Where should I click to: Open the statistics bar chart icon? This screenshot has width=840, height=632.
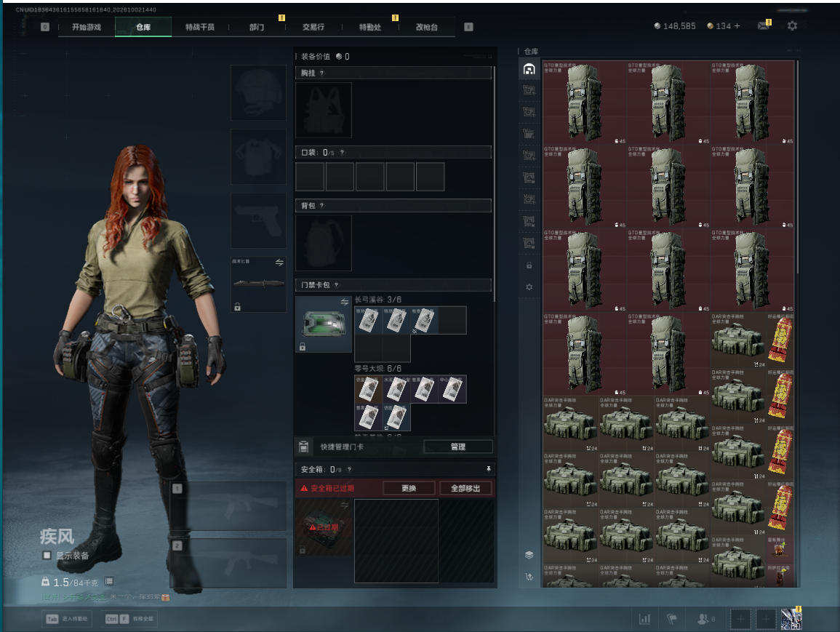pos(644,619)
